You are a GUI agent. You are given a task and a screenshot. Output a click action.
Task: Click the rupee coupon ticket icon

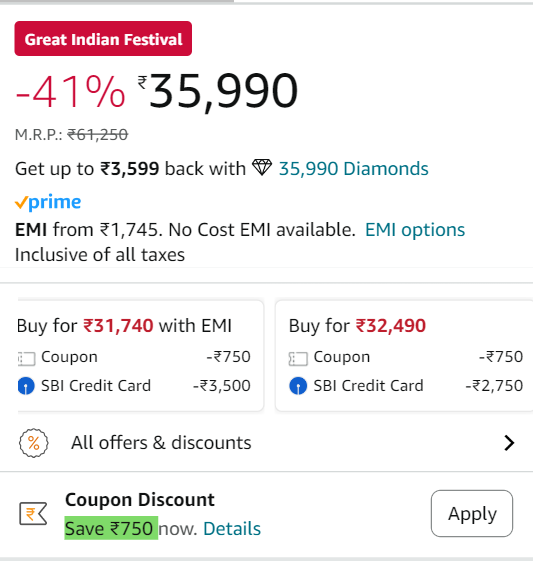click(x=33, y=513)
